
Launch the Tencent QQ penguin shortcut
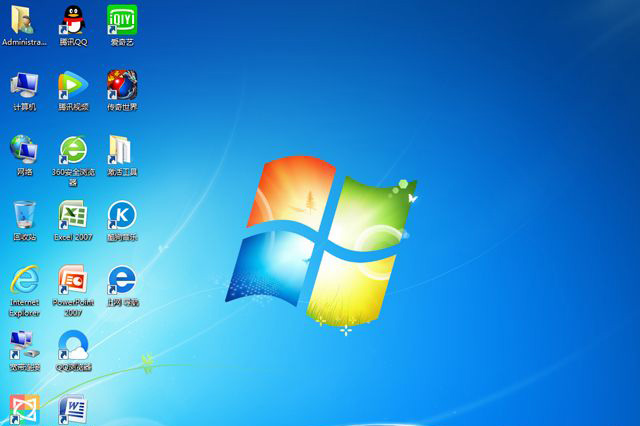pyautogui.click(x=73, y=20)
